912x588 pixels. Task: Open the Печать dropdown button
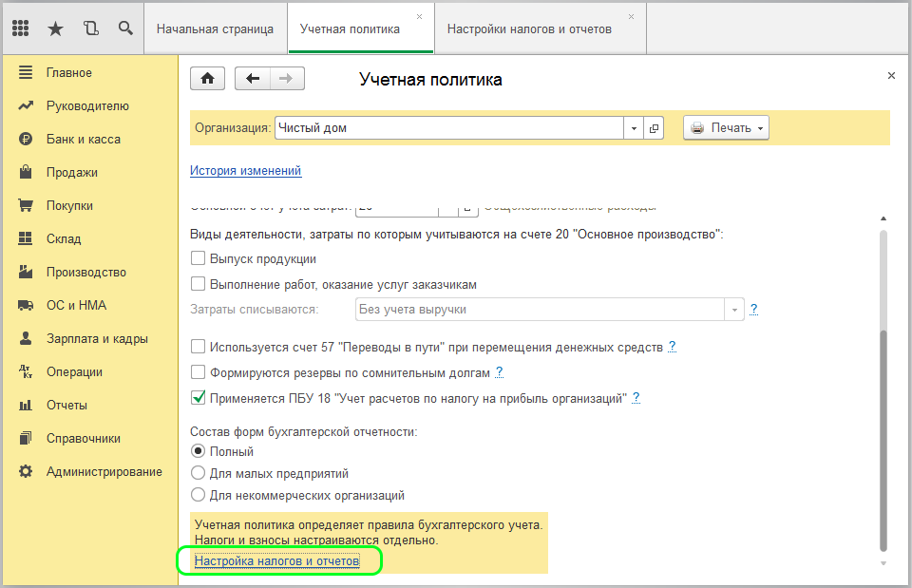[726, 128]
